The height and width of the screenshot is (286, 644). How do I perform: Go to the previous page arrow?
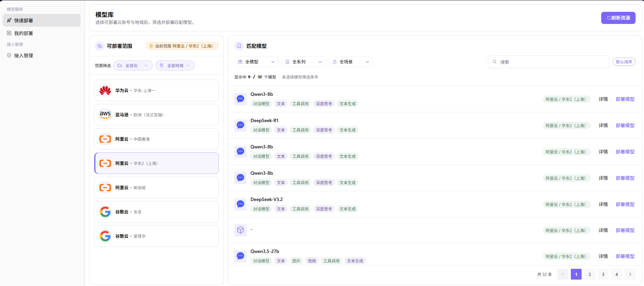(x=563, y=274)
